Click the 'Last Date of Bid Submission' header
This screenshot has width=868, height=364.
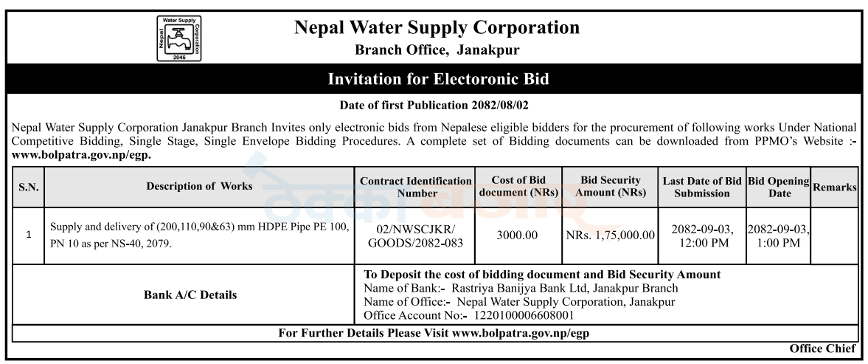point(701,187)
